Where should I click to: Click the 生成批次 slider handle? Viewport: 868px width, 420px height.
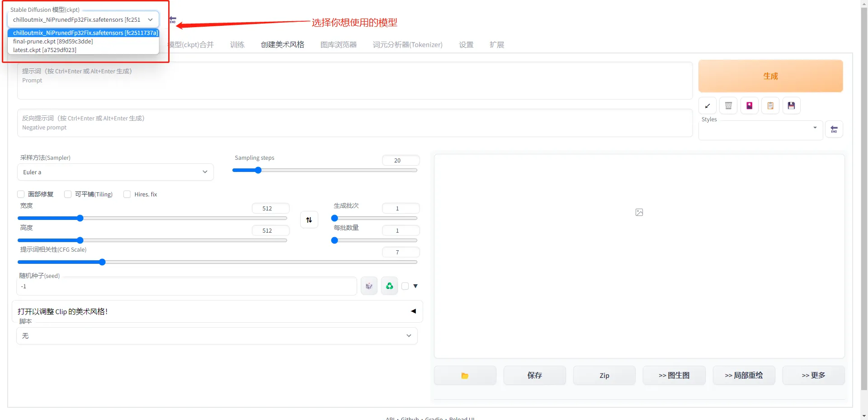coord(335,218)
